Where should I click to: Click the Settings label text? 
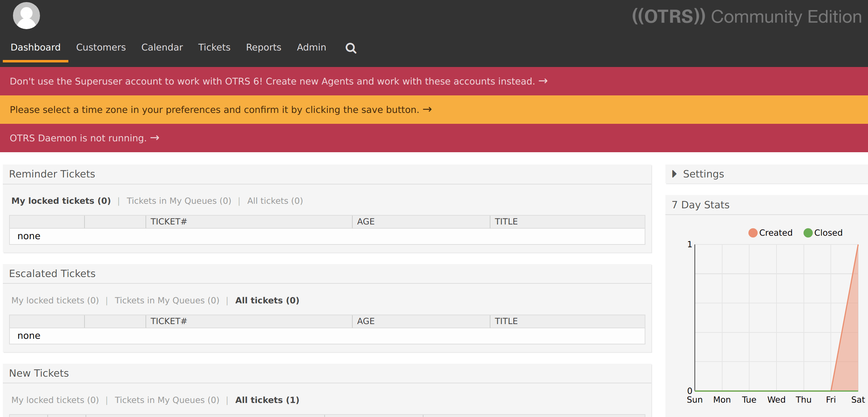coord(703,174)
